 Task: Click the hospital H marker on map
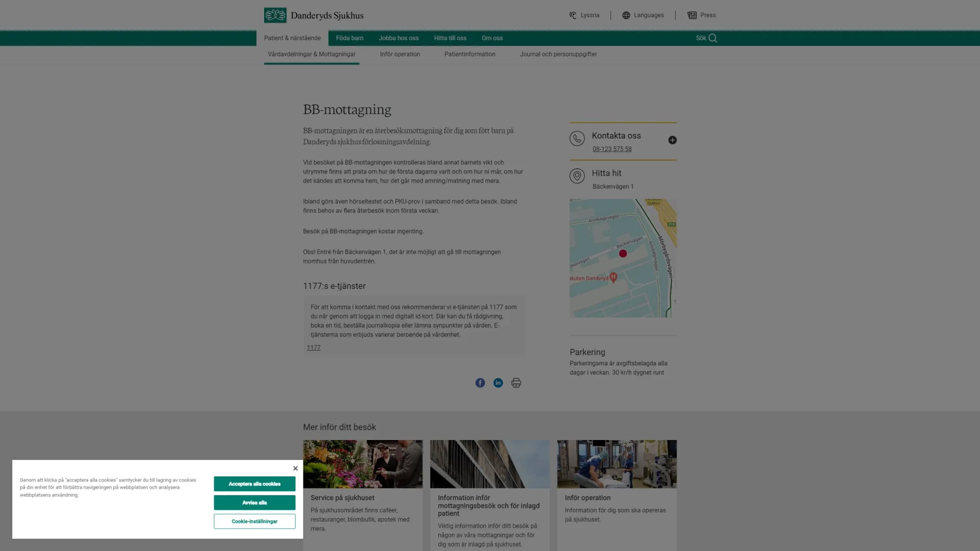point(613,277)
